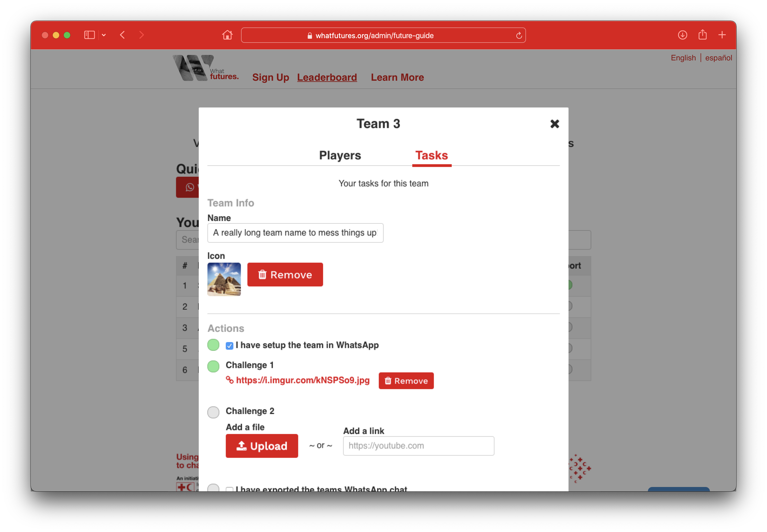This screenshot has height=532, width=767.
Task: Click the link chain icon before imgur URL
Action: point(230,380)
